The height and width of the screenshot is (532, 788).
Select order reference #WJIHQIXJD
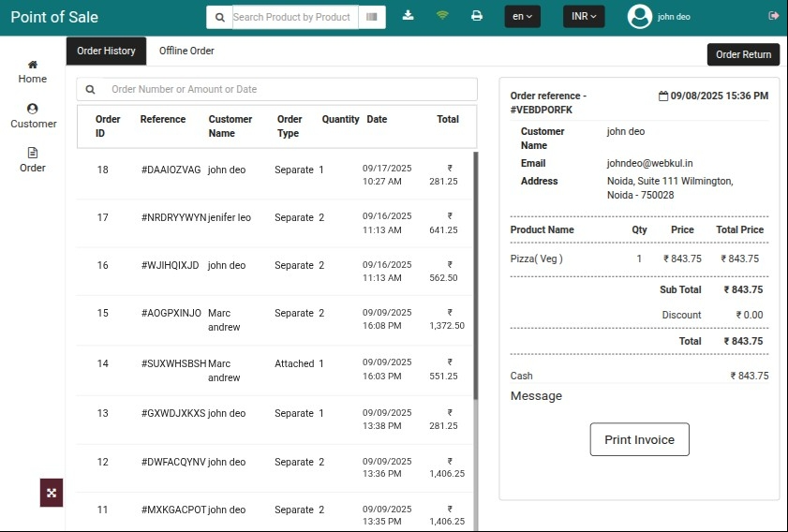[170, 265]
